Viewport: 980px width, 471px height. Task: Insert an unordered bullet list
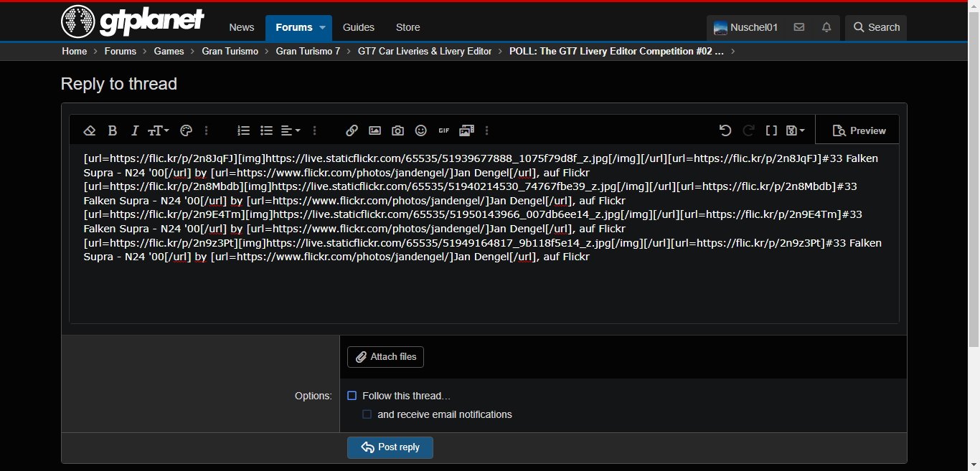(266, 130)
